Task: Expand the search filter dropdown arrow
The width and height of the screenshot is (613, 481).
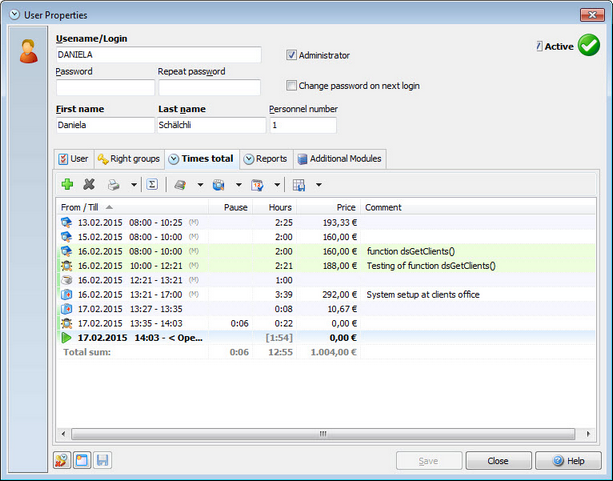Action: (238, 185)
